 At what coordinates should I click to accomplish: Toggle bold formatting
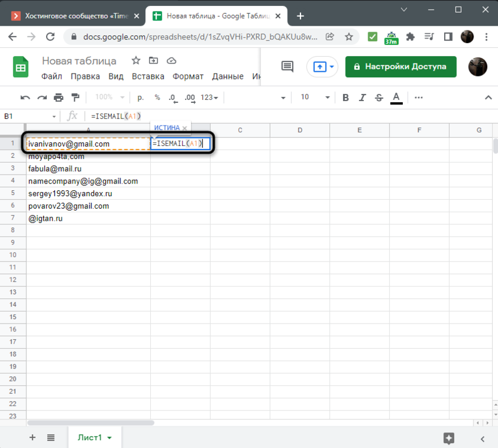coord(345,97)
